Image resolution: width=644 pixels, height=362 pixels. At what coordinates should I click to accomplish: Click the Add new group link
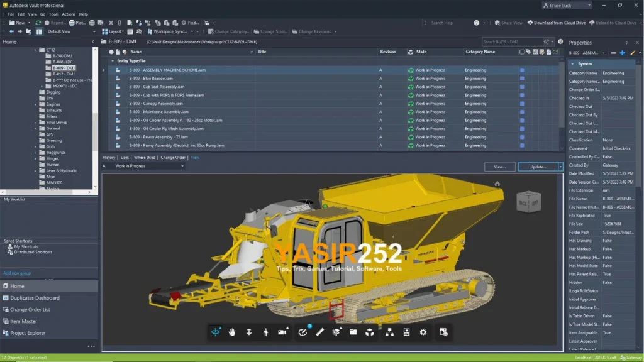coord(17,273)
